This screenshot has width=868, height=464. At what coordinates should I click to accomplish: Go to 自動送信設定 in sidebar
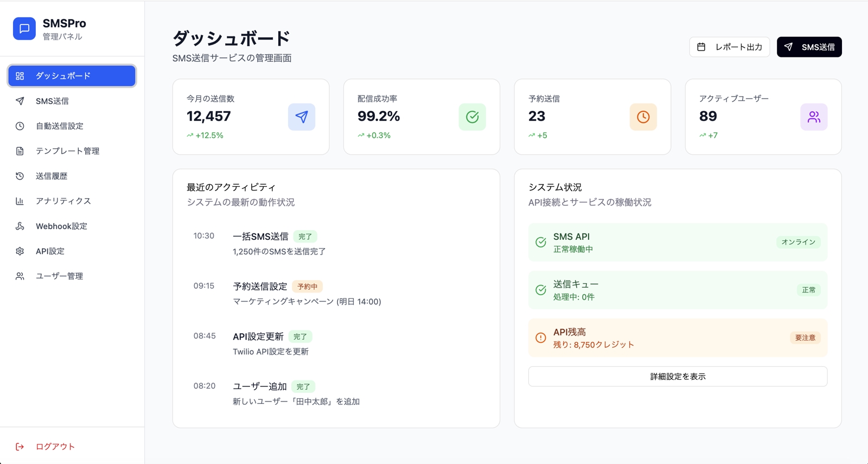pos(59,126)
